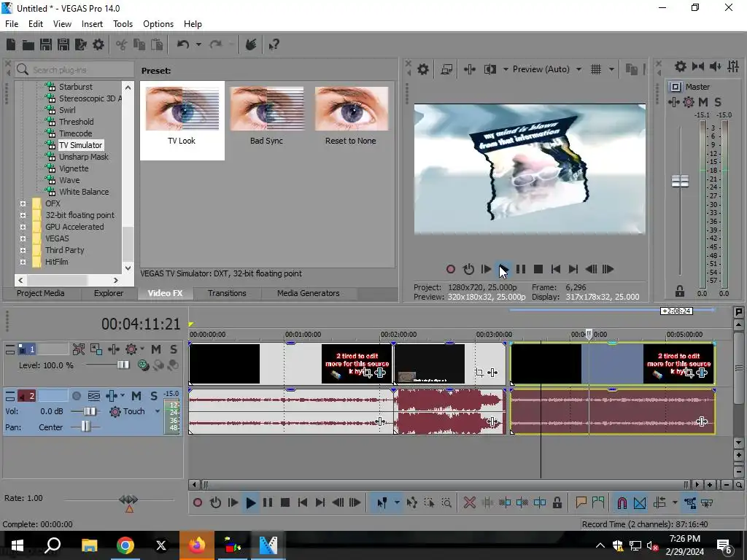
Task: Expand the 32-bit floating point folder
Action: [x=23, y=215]
